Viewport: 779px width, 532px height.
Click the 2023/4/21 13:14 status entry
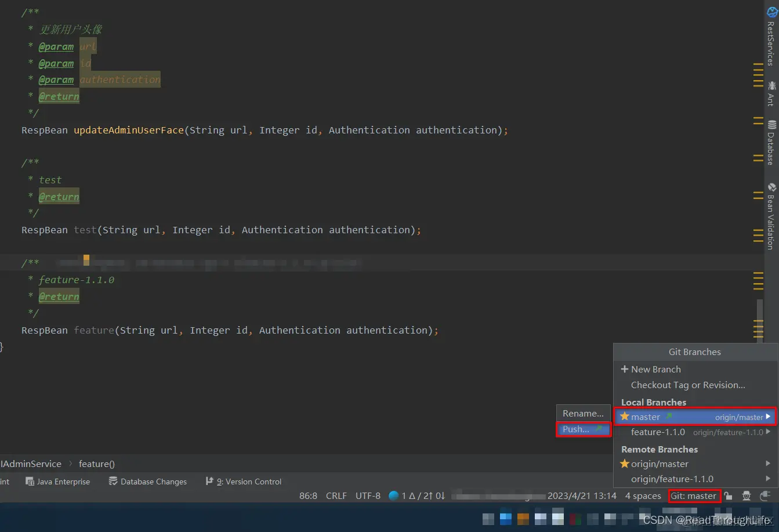pos(582,496)
